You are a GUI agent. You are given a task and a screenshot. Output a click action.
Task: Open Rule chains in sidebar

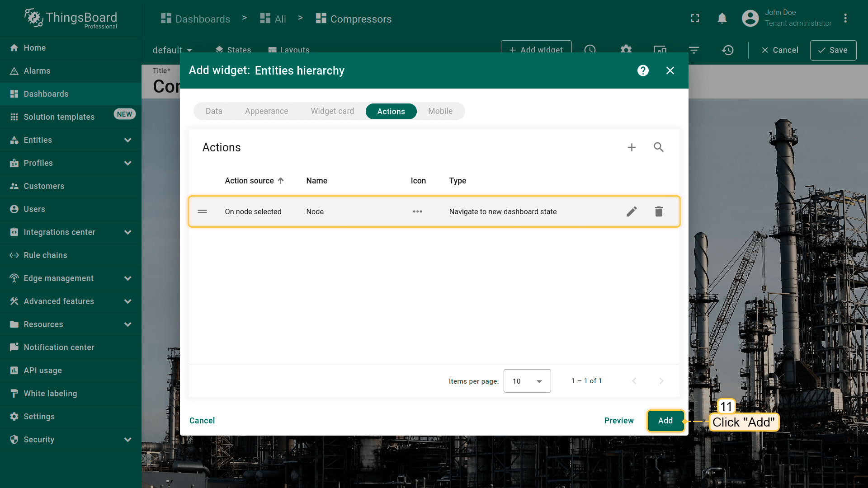[45, 255]
